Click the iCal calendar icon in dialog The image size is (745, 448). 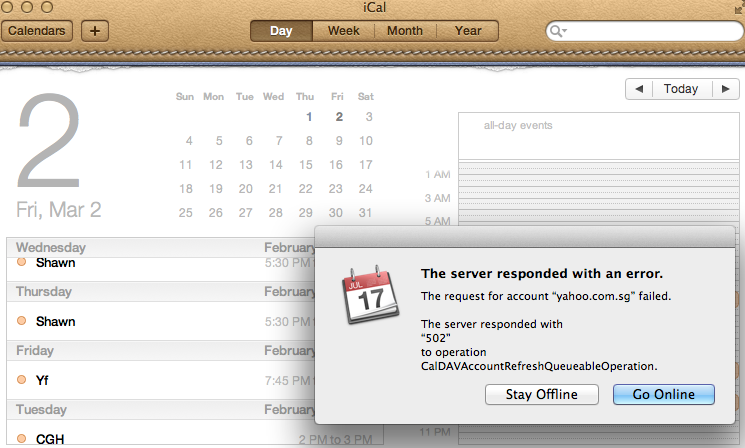(371, 295)
